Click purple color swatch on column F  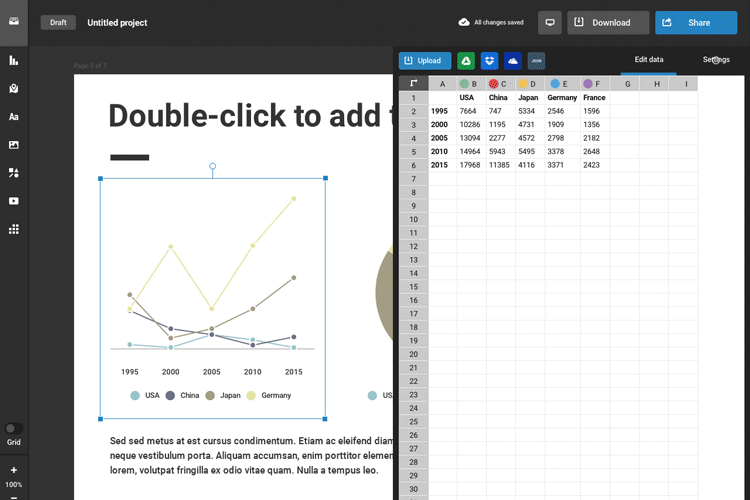[588, 84]
